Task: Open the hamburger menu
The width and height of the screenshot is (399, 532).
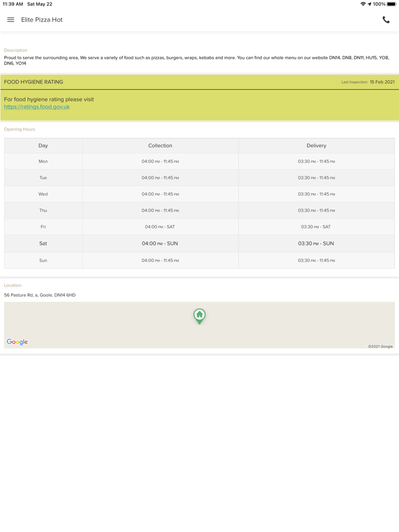Action: tap(10, 20)
